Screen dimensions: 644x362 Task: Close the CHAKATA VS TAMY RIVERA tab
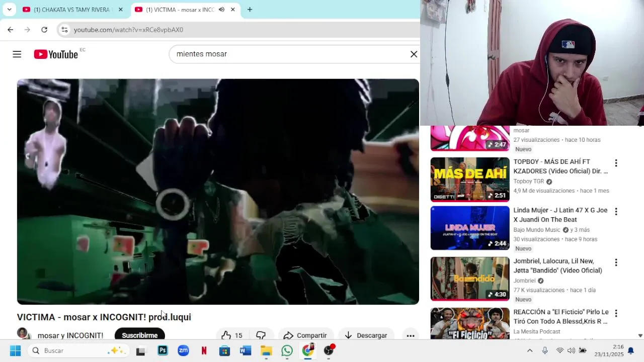(120, 10)
